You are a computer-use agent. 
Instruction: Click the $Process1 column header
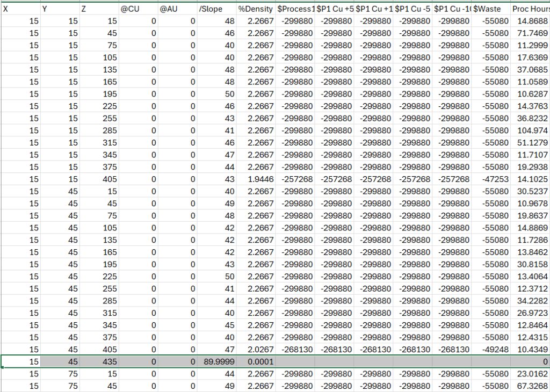(295, 9)
